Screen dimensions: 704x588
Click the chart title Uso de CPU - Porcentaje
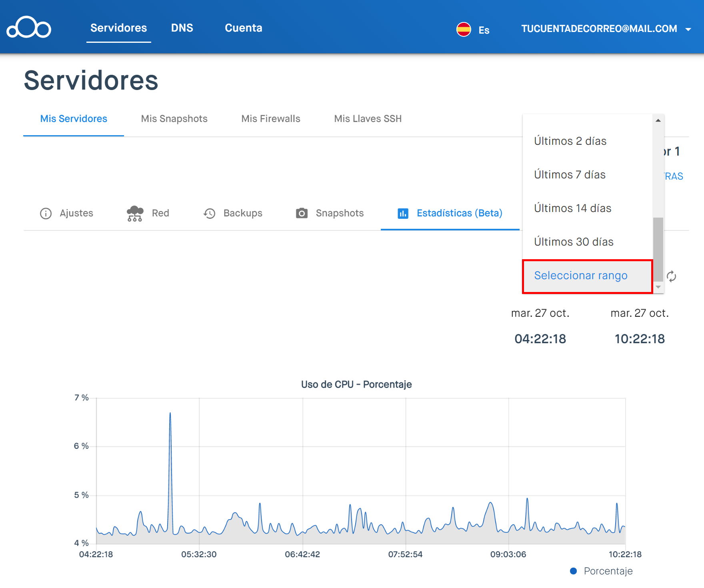(x=356, y=384)
